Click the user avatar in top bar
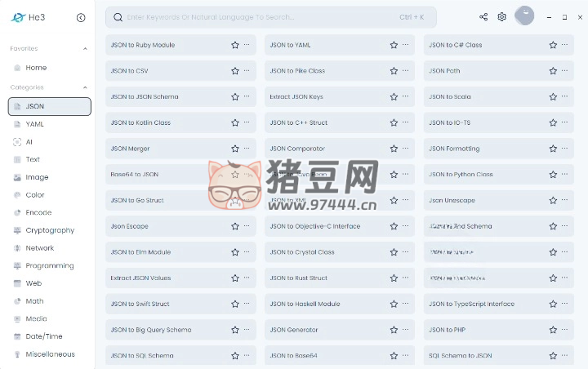The height and width of the screenshot is (369, 588). click(x=524, y=16)
